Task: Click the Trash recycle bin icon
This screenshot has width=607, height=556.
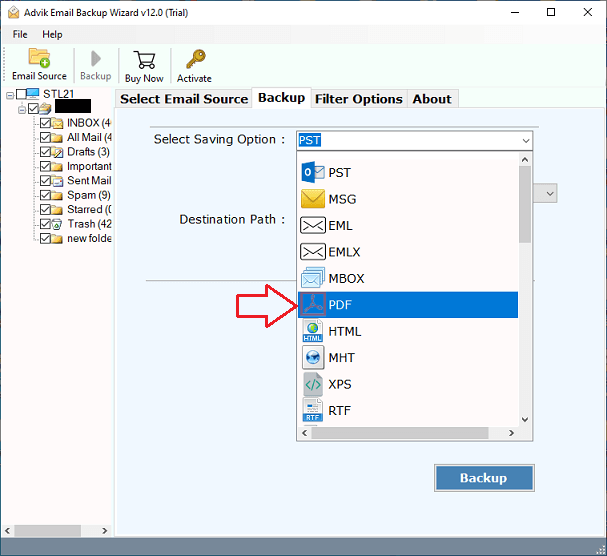Action: 57,224
